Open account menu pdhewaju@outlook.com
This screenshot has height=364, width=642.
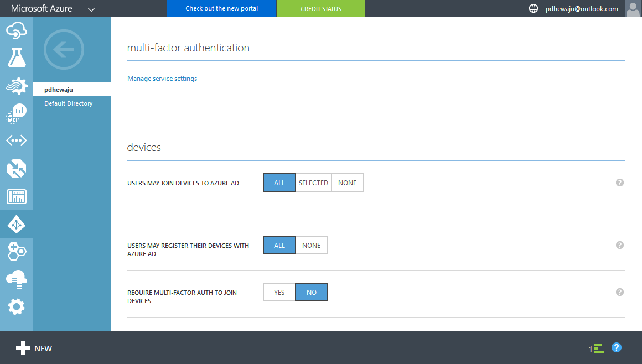[582, 9]
